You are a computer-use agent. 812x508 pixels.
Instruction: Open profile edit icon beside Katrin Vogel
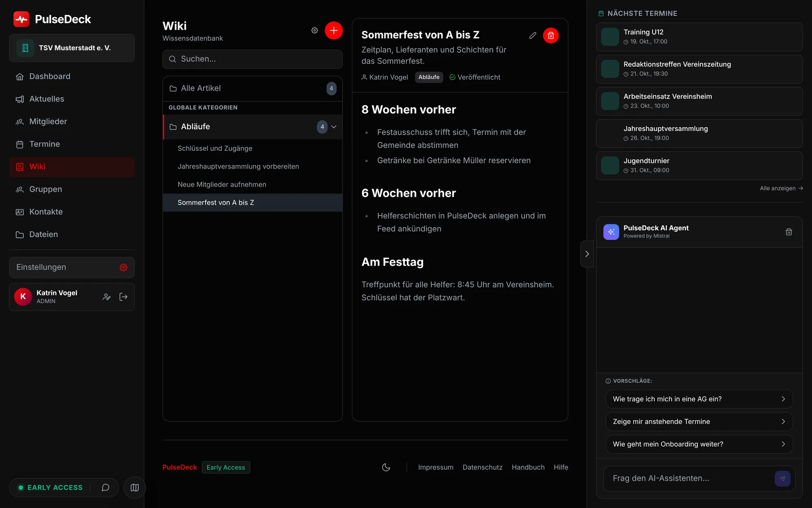(106, 297)
